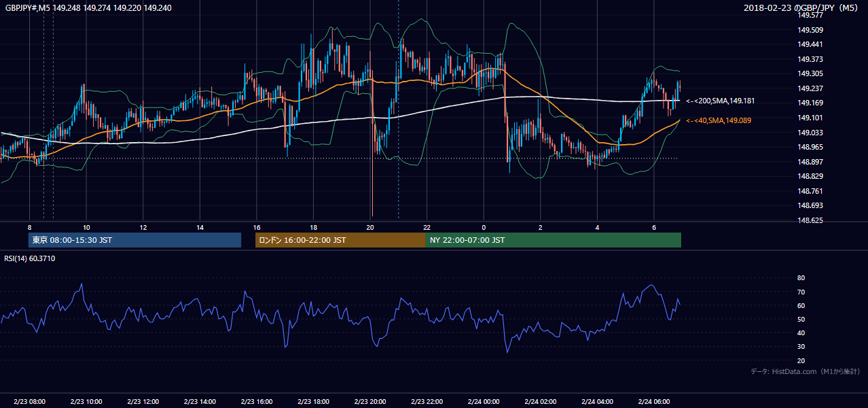Click the RSI(14) 60.3710 indicator label

point(30,258)
